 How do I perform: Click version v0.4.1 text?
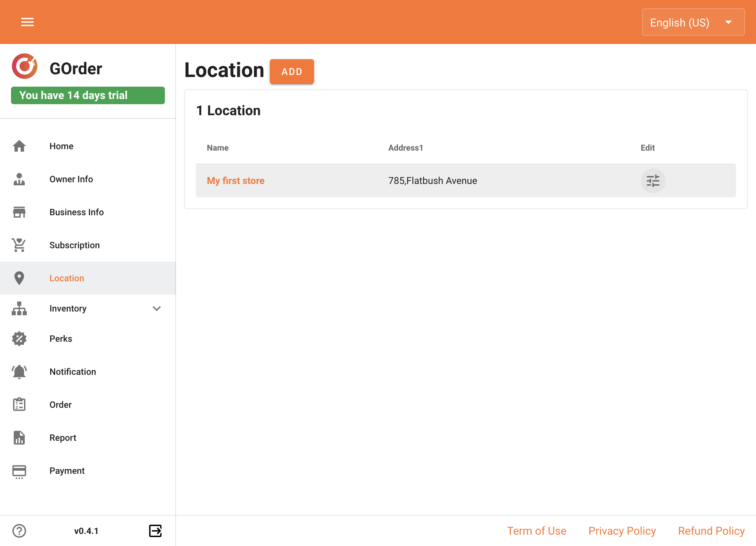86,531
